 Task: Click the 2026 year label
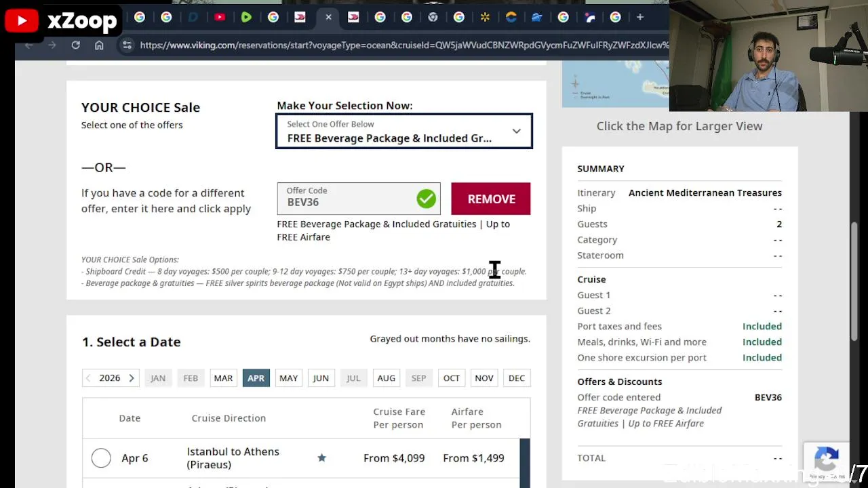(x=109, y=378)
